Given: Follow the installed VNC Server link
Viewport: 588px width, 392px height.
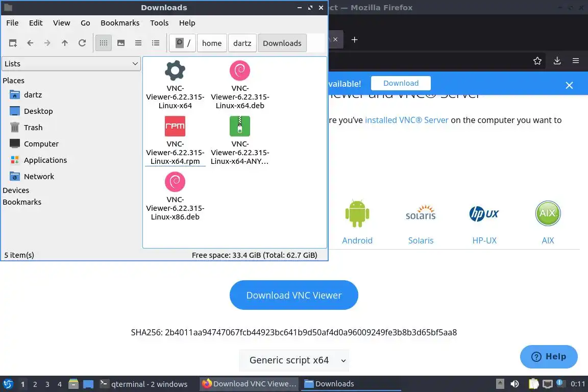Looking at the screenshot, I should [x=406, y=120].
